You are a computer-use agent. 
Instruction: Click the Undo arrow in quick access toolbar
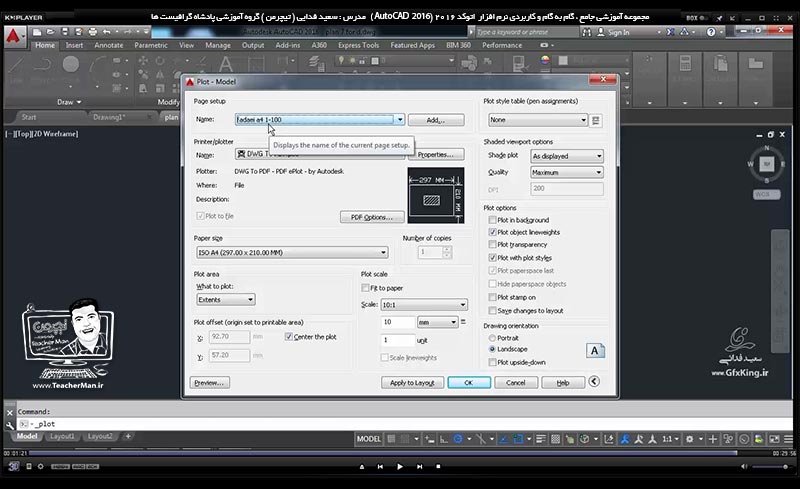[x=107, y=32]
